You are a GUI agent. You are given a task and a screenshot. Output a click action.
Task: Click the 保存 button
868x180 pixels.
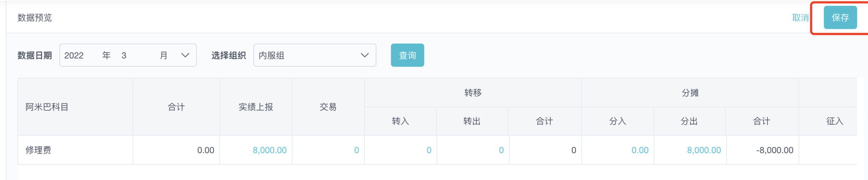840,17
